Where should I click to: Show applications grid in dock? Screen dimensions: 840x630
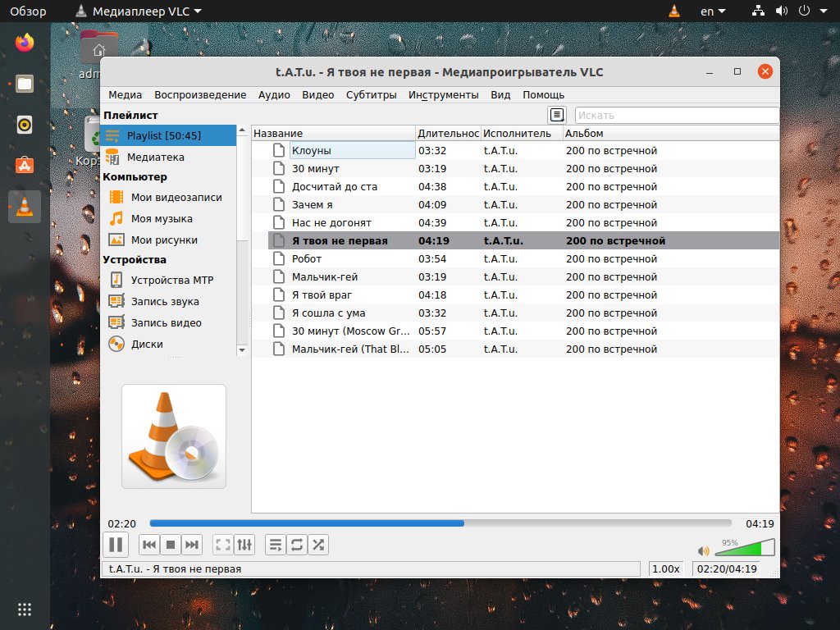(x=25, y=609)
